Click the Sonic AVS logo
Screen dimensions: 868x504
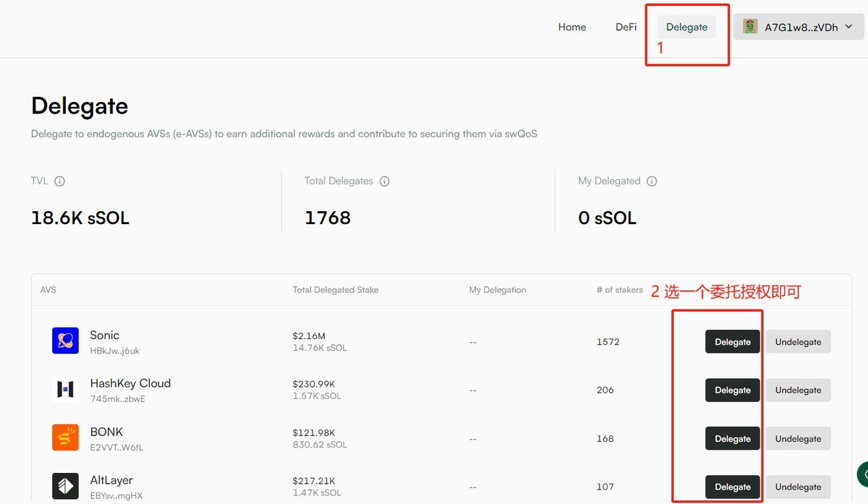click(65, 341)
